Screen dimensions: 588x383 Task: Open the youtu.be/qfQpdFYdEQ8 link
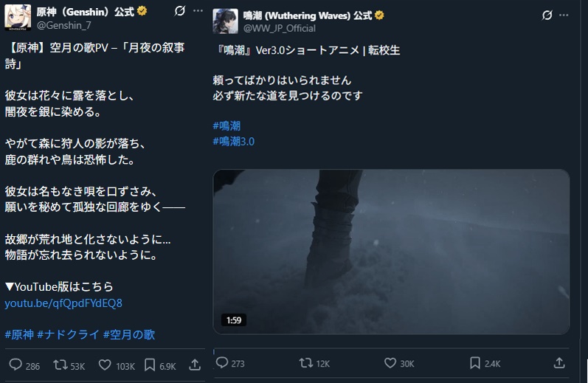(x=63, y=303)
